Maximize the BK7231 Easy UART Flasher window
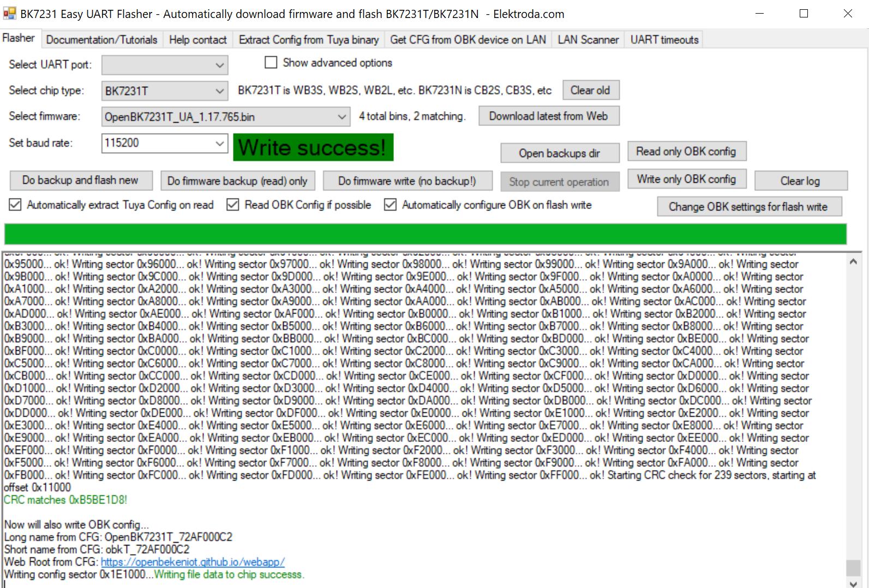 pos(804,14)
